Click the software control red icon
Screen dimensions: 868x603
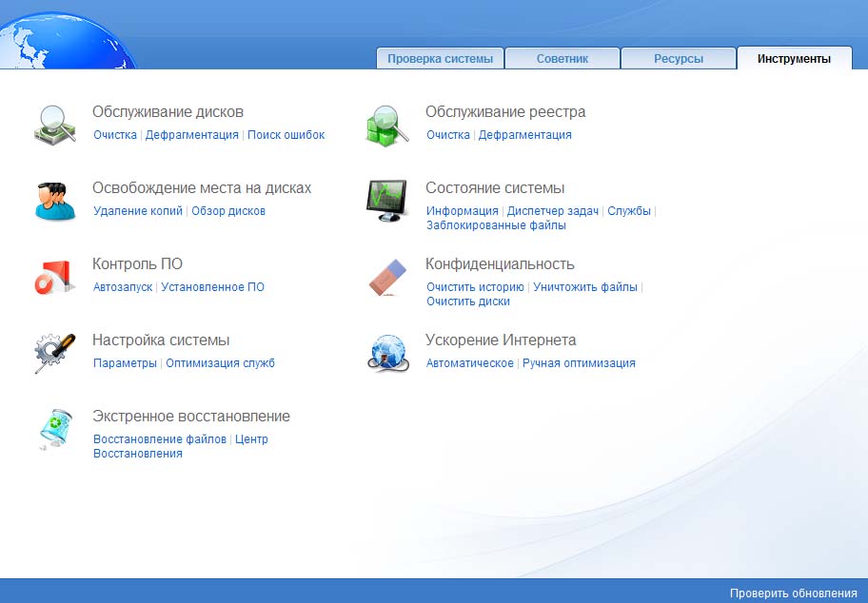click(x=55, y=277)
